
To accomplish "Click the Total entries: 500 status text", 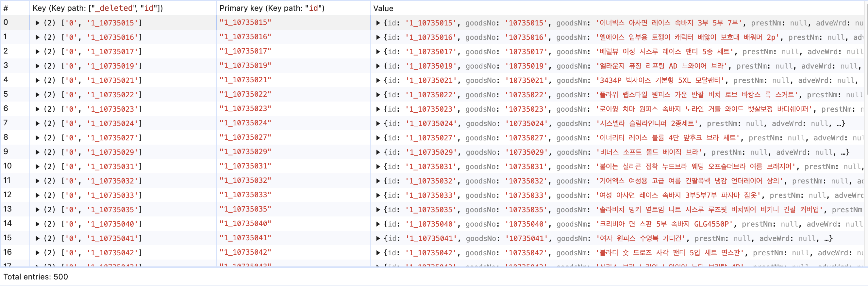I will tap(36, 277).
